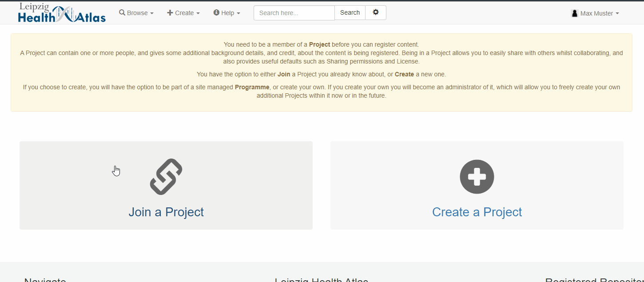
Task: Click the info circle icon beside Help
Action: 216,13
